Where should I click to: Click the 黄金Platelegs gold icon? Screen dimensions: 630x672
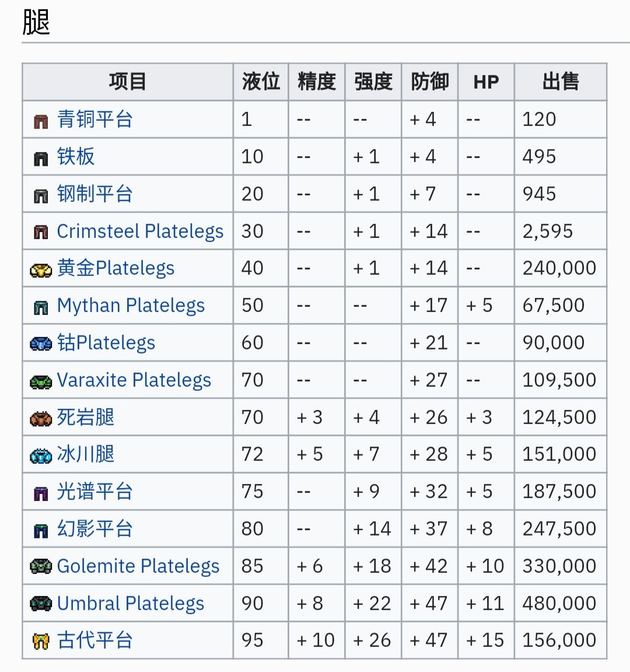(41, 269)
